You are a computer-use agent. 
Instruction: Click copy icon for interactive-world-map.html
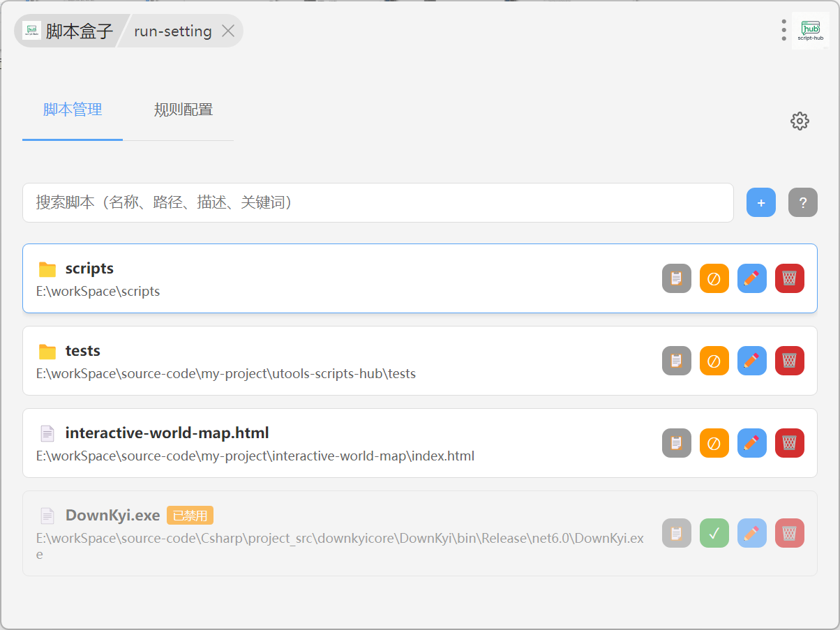tap(676, 443)
